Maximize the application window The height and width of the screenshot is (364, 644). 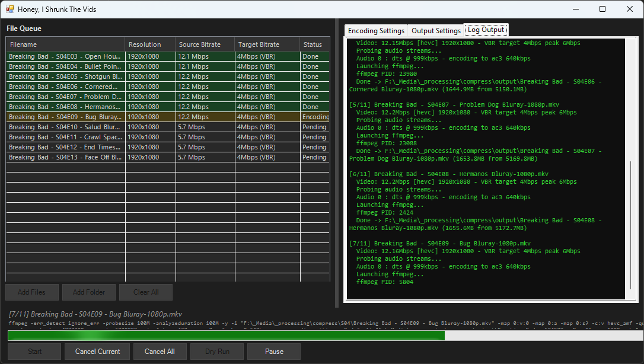pos(602,9)
